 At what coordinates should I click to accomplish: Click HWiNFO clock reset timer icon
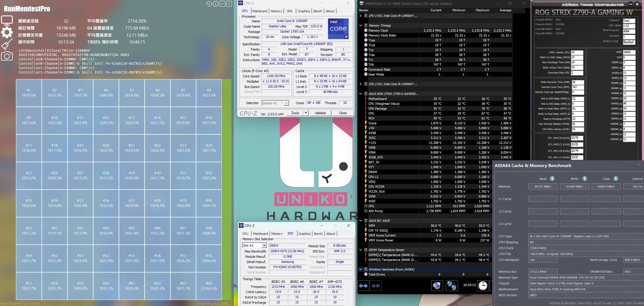click(483, 286)
